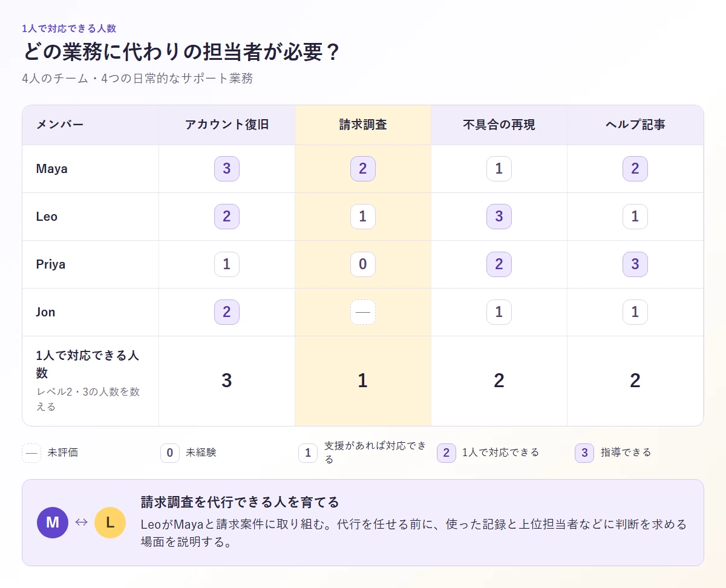This screenshot has height=588, width=726.
Task: Click the 1人で対応できる legend label text
Action: 500,452
